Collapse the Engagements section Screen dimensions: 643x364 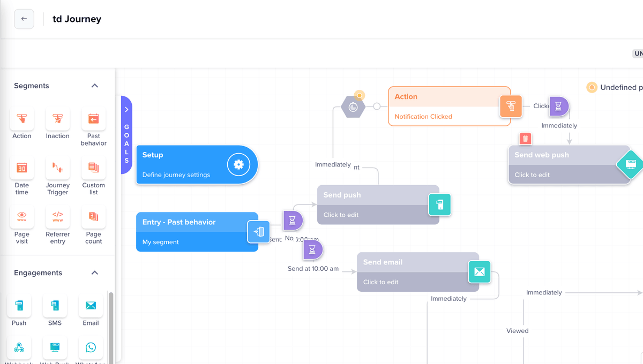pos(95,272)
